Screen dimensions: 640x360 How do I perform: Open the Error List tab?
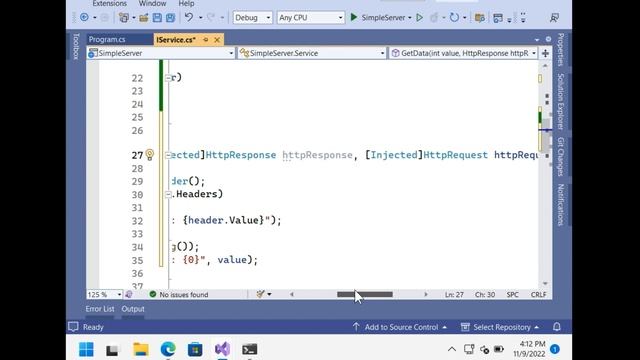(100, 309)
